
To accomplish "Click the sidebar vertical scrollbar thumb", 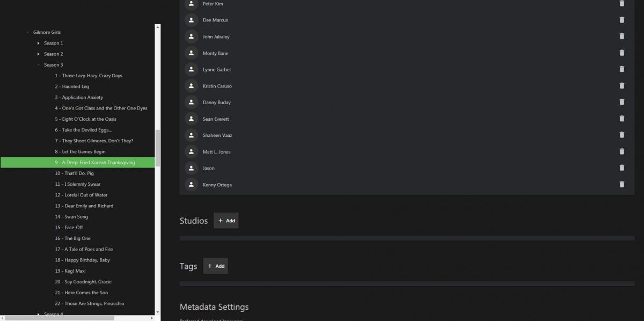I will 157,148.
